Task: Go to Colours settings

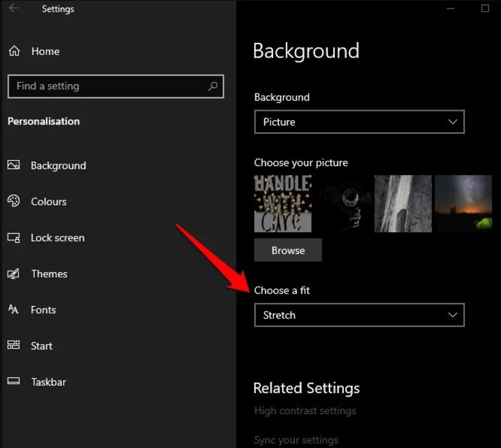Action: click(x=49, y=202)
